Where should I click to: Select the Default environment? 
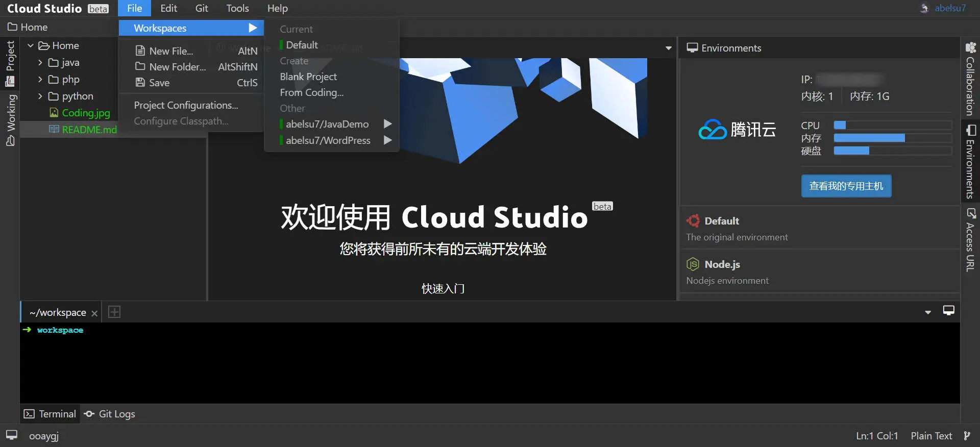tap(820, 228)
